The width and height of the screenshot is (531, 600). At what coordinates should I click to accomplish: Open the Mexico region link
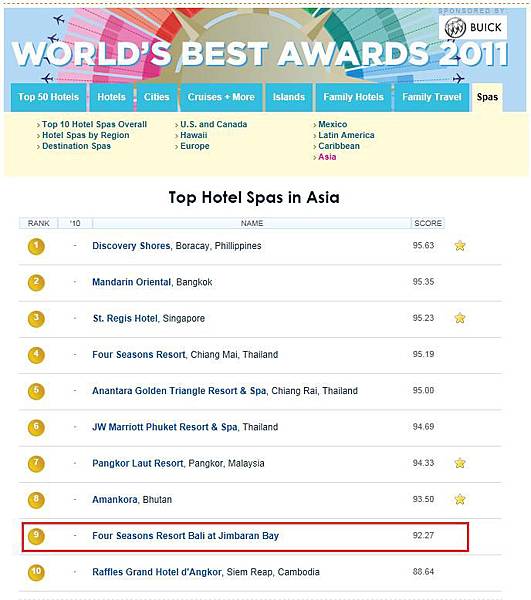[x=332, y=124]
